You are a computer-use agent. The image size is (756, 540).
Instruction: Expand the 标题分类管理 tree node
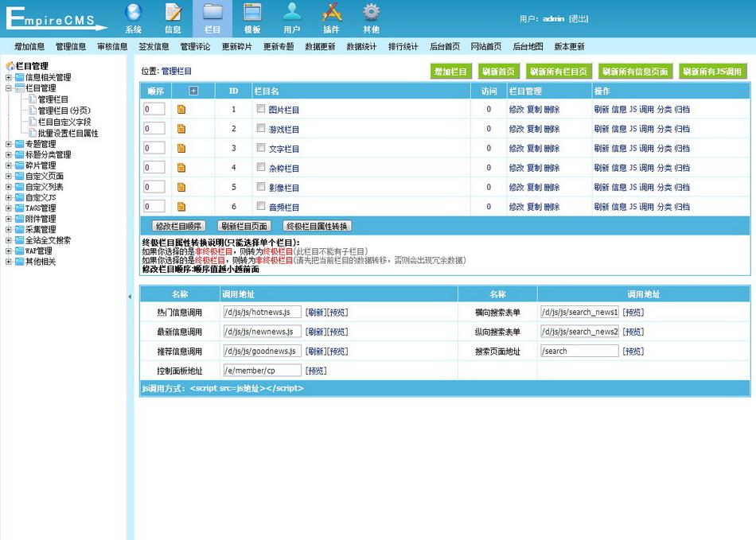coord(8,154)
